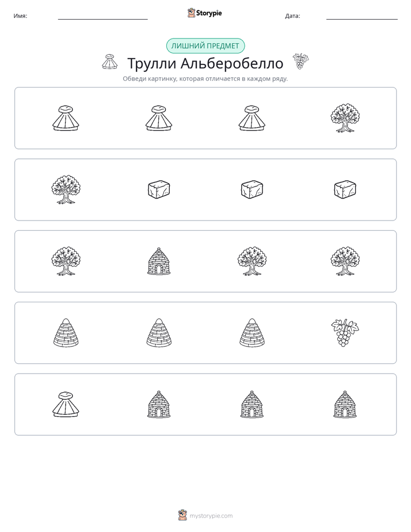
Task: Click the first cone roof in row four
Action: (66, 333)
